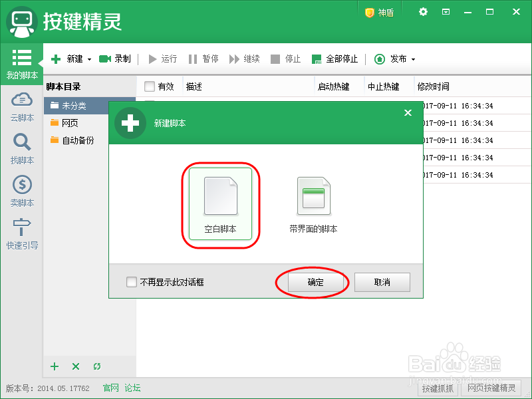Maximize the 按键精灵 window
This screenshot has width=532, height=399.
tap(489, 12)
